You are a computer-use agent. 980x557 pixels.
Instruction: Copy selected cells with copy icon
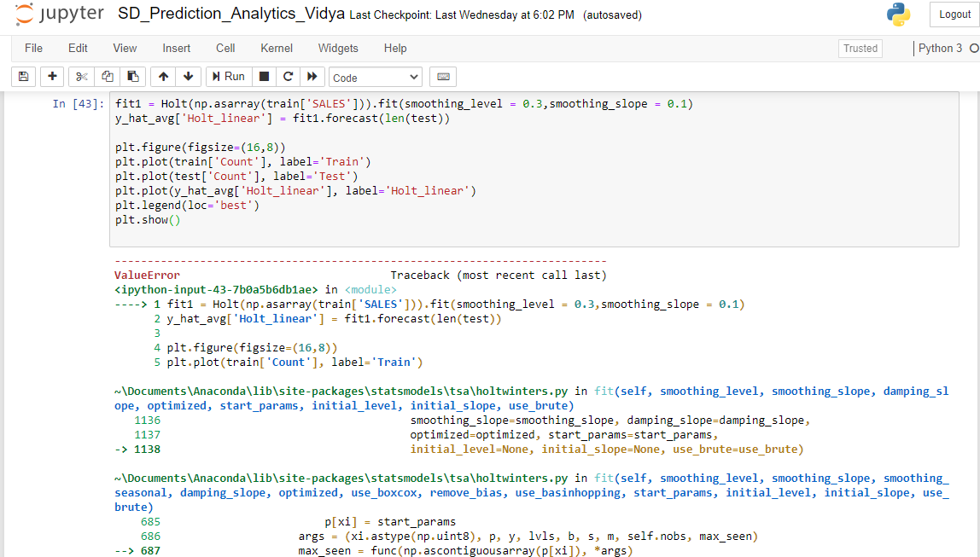(x=107, y=76)
